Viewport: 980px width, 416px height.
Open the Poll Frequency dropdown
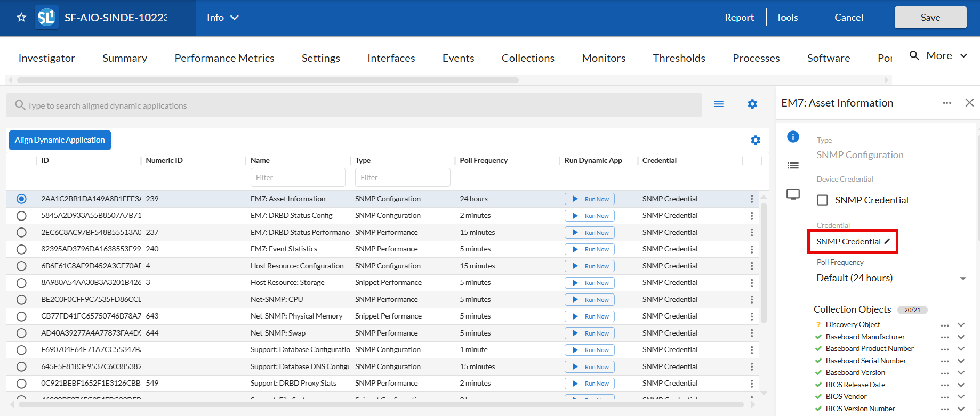click(x=893, y=278)
